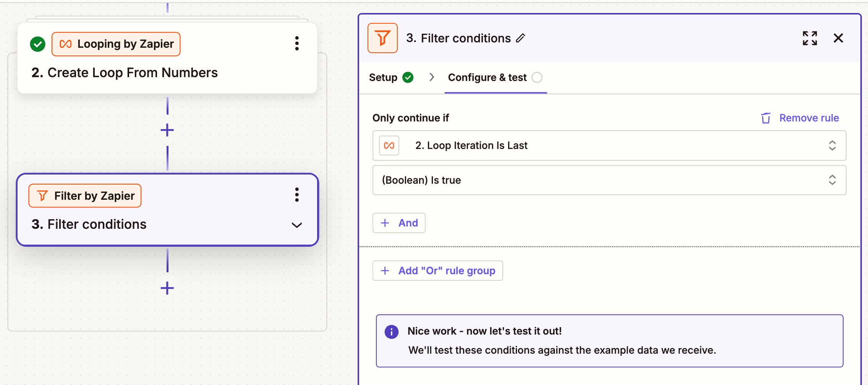Click the And button to add condition
This screenshot has height=385, width=868.
coord(399,223)
